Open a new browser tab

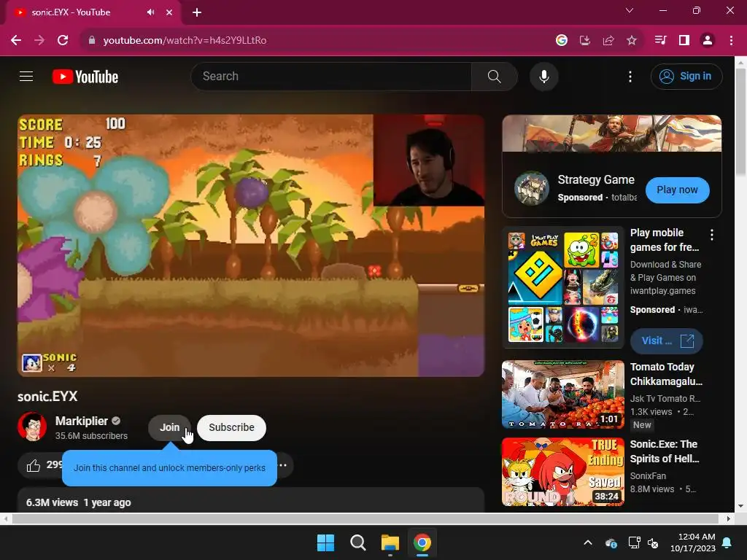coord(197,12)
